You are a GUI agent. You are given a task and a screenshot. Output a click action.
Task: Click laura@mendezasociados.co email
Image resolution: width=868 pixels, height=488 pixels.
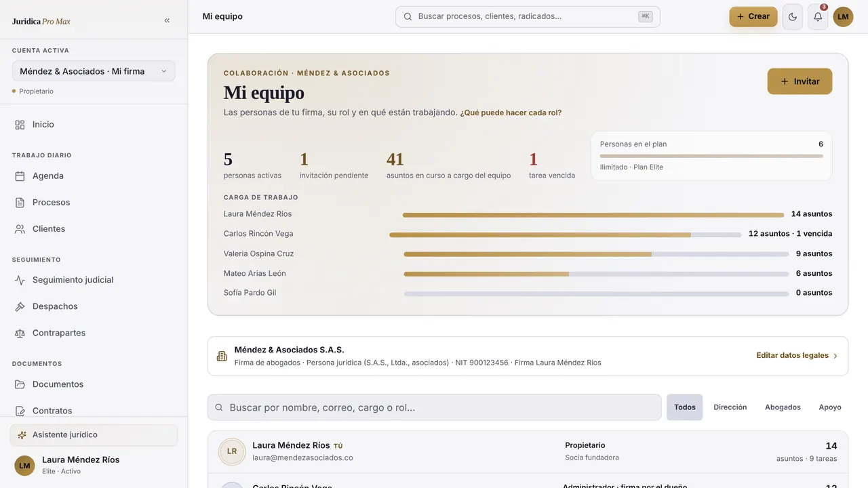point(302,458)
